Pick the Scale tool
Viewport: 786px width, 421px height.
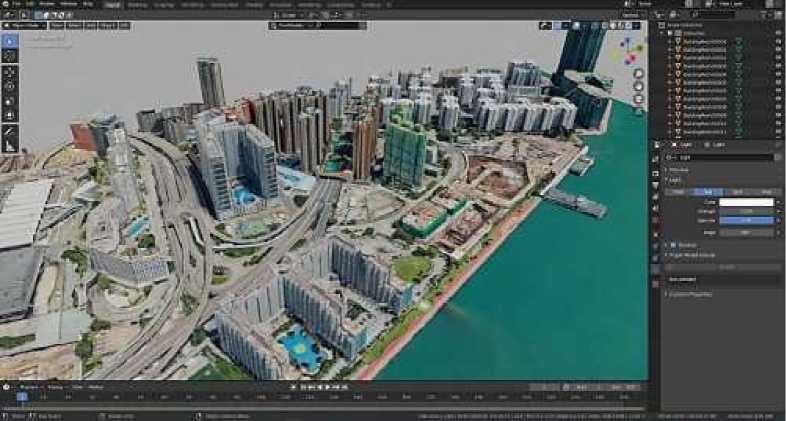click(x=10, y=101)
